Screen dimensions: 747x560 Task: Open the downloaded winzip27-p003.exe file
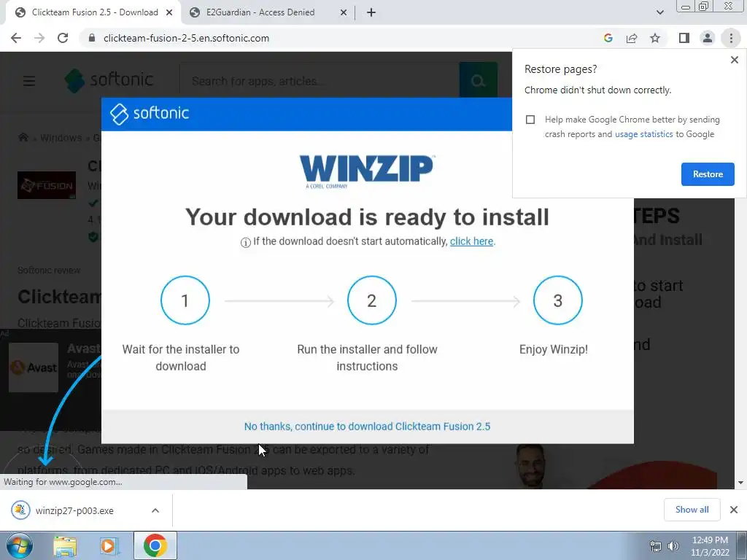[74, 510]
